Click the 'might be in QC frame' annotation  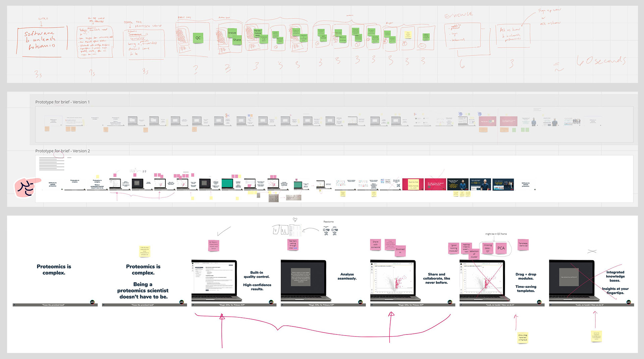pyautogui.click(x=496, y=234)
